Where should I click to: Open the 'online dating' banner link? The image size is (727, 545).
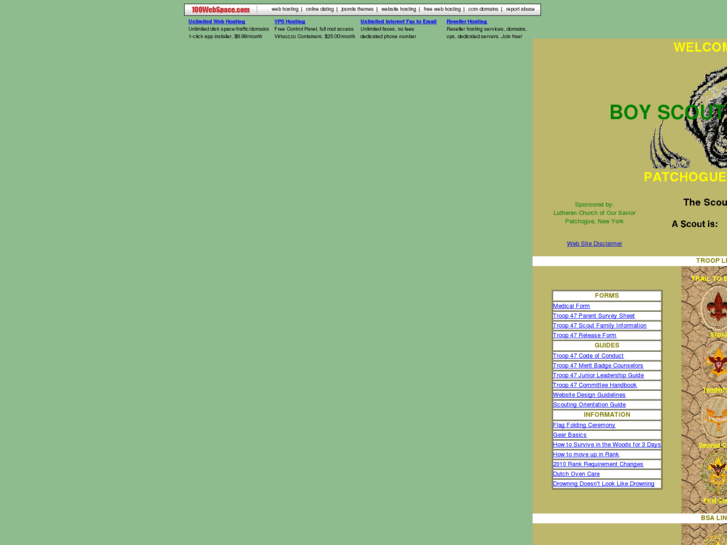pos(319,9)
